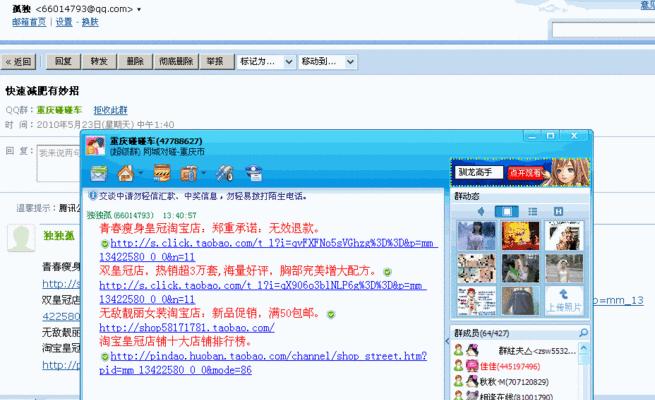Open the H tab in 群动态 panel
655x400 pixels.
click(x=558, y=211)
